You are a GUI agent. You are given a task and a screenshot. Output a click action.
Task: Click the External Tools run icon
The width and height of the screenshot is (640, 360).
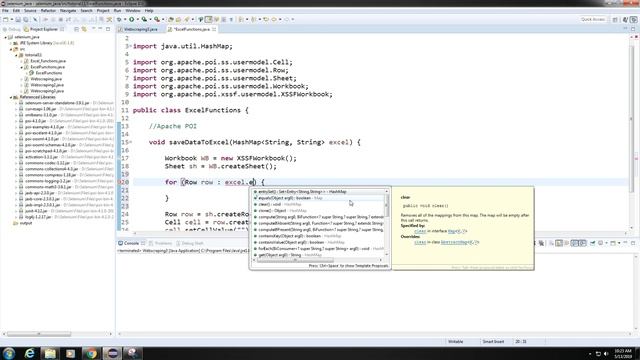tap(157, 20)
